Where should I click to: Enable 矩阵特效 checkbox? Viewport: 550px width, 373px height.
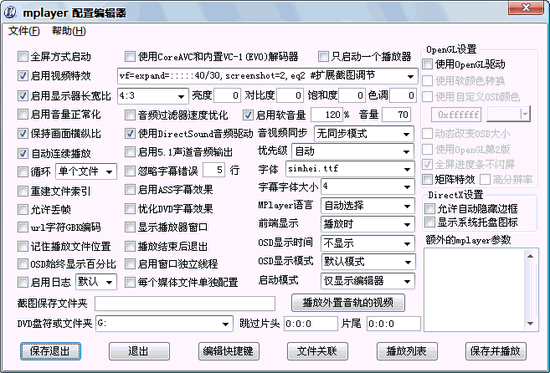[428, 180]
